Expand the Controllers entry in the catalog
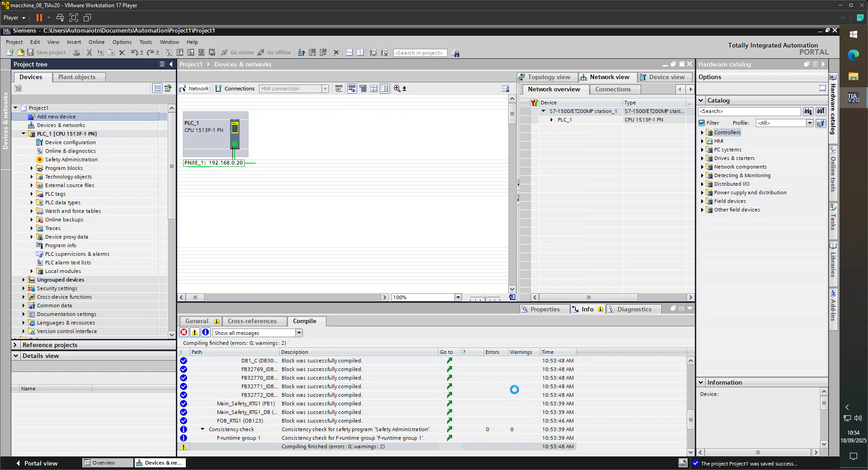 click(x=702, y=132)
